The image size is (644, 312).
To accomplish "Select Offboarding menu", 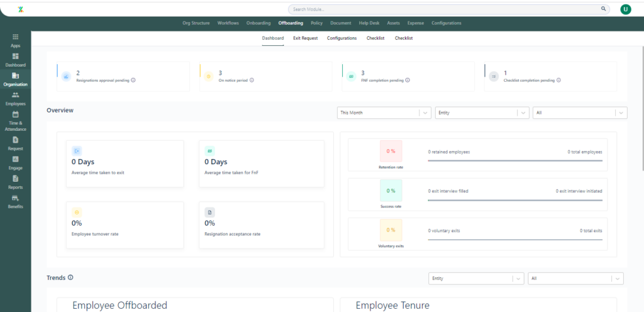I will pos(291,23).
